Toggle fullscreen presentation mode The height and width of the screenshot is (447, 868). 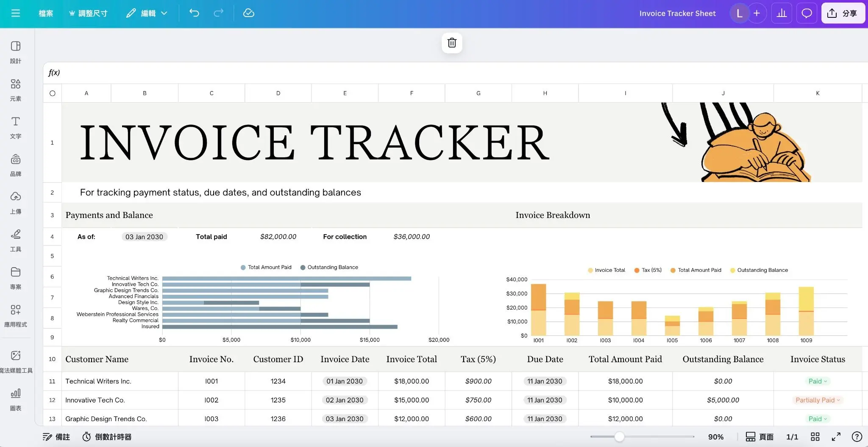coord(836,437)
